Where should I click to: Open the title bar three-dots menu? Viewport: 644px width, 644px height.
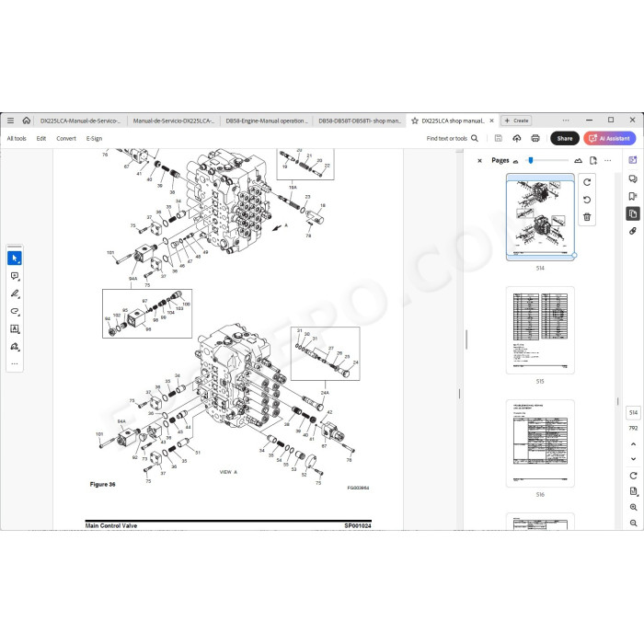point(566,121)
